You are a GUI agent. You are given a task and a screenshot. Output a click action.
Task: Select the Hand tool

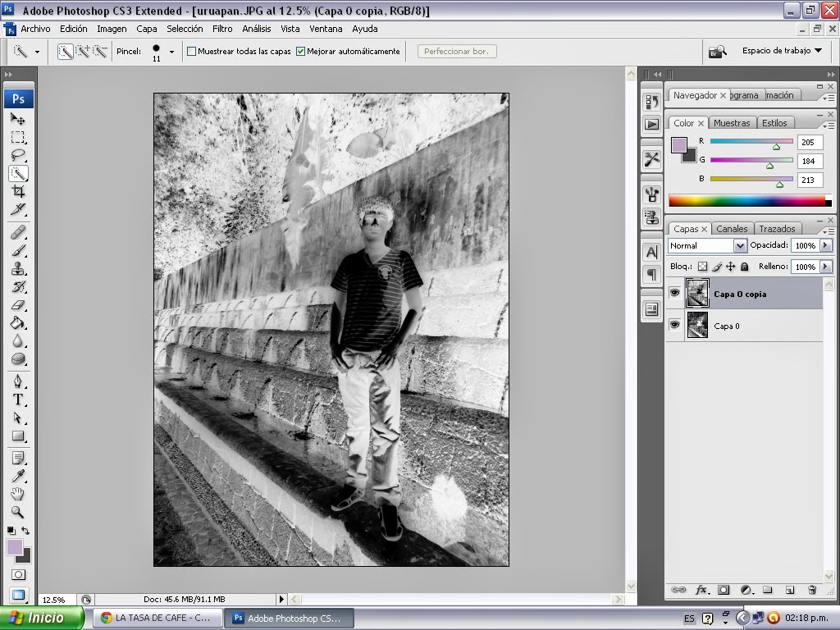coord(18,493)
